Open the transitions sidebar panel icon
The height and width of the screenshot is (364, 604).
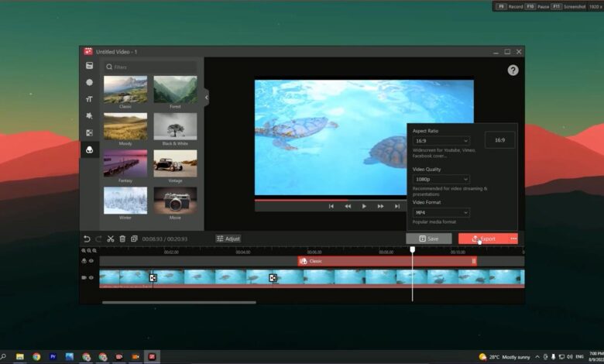pyautogui.click(x=90, y=133)
